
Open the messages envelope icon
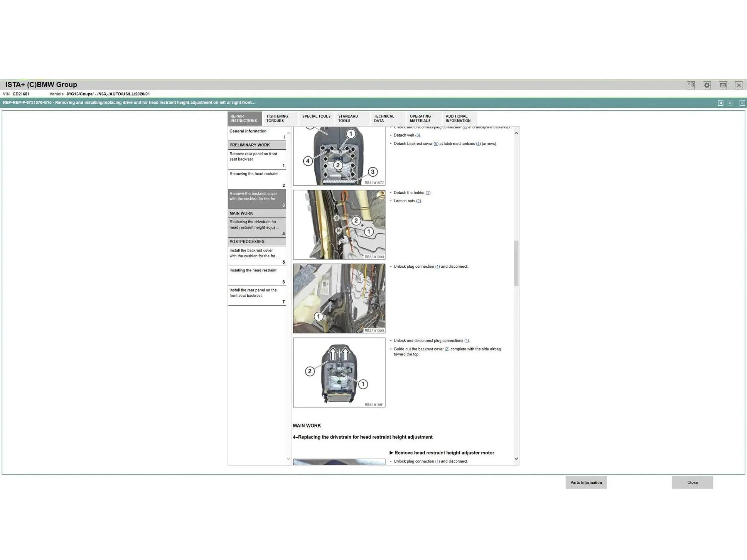coord(722,85)
